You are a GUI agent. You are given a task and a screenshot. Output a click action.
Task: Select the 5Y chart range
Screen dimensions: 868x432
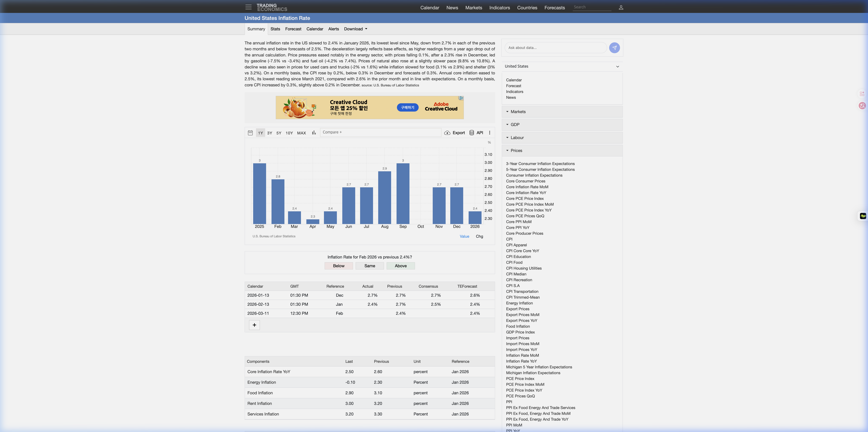[279, 133]
